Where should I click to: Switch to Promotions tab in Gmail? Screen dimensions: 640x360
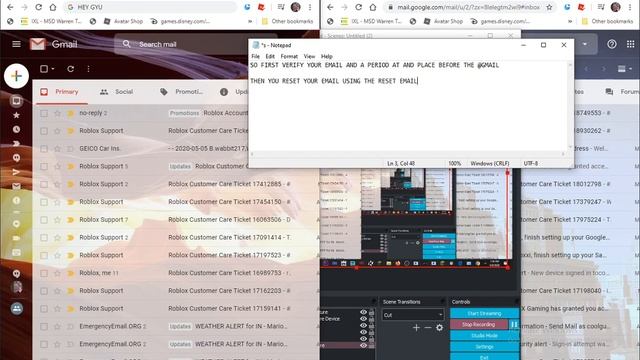pos(181,92)
